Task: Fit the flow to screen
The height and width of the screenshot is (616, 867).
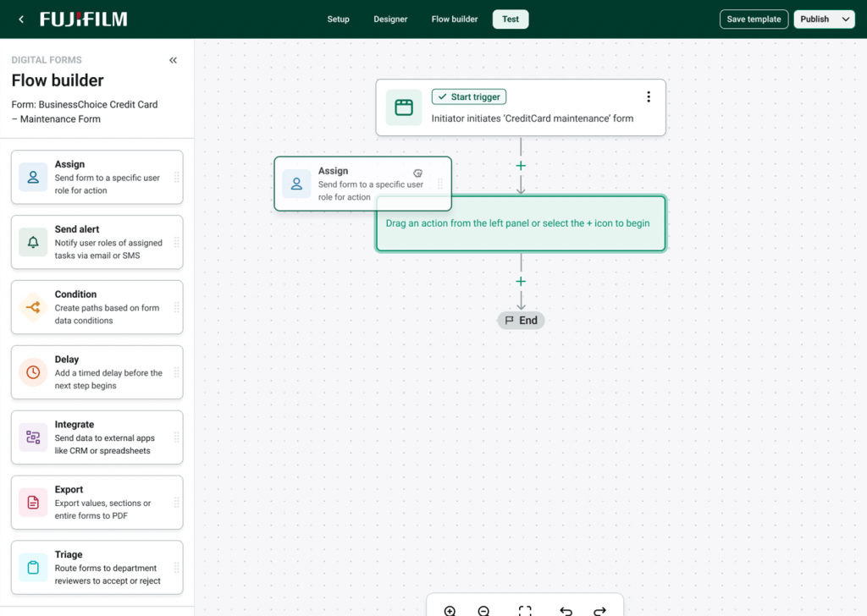Action: [526, 610]
